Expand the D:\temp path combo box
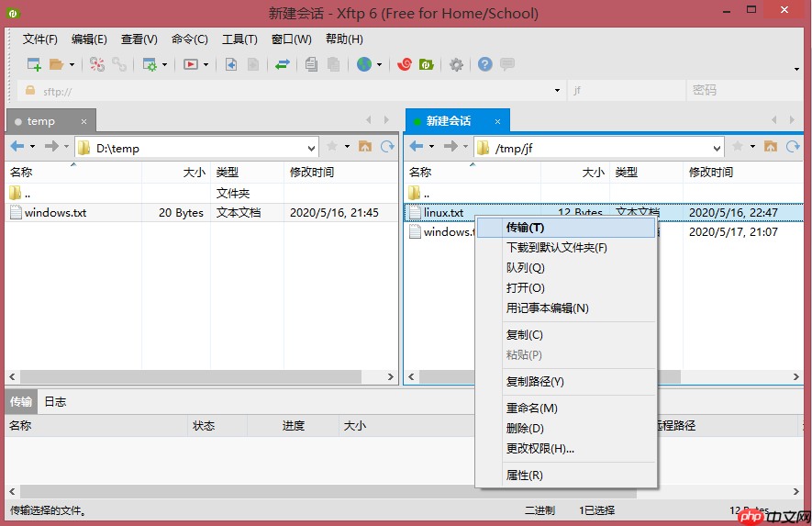Screen dimensions: 812x526 [x=311, y=149]
